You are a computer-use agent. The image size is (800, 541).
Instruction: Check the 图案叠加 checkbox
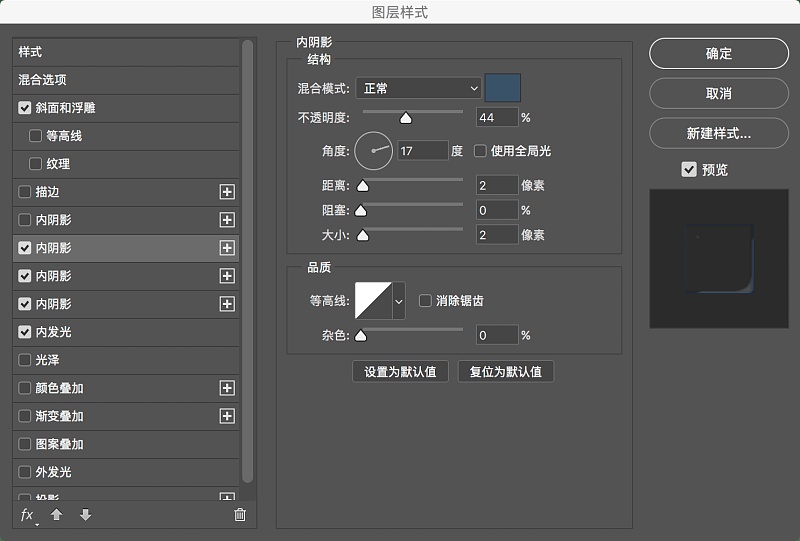pyautogui.click(x=24, y=444)
